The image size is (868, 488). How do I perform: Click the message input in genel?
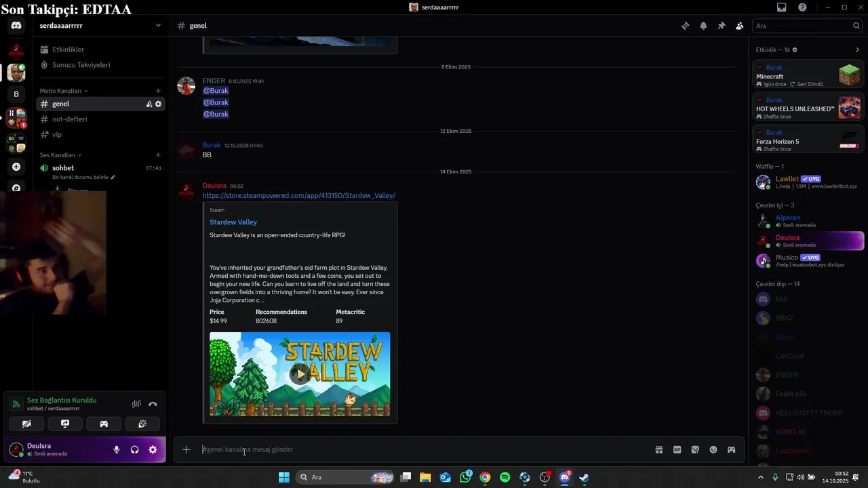tap(424, 449)
